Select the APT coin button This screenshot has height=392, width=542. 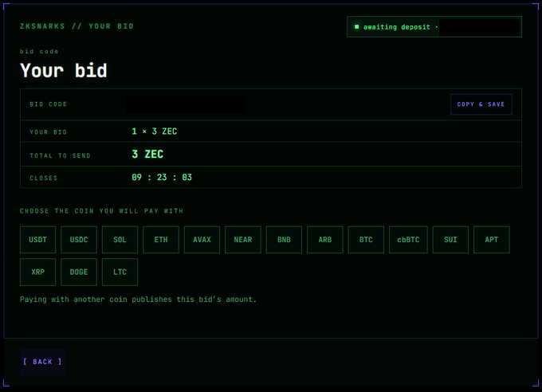point(492,240)
